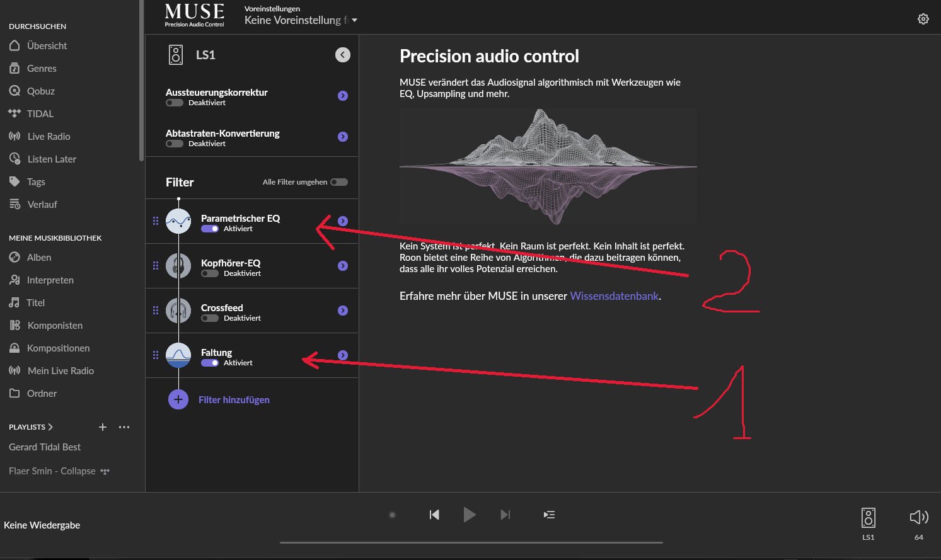The image size is (941, 560).
Task: Enable the Kopfhörer-EQ switch
Action: [x=210, y=273]
